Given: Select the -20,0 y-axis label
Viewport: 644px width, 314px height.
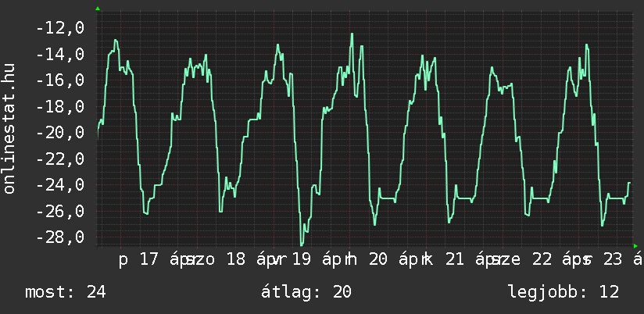Looking at the screenshot, I should pos(60,133).
